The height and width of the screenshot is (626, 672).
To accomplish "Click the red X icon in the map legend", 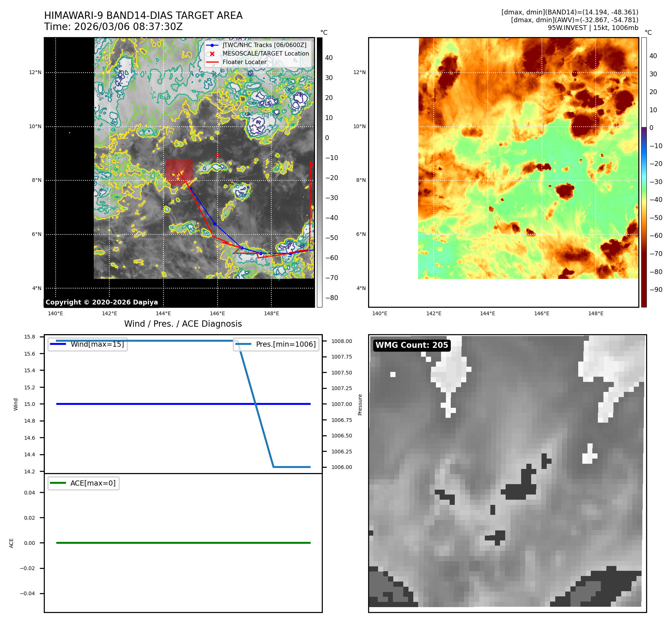I will (x=212, y=54).
